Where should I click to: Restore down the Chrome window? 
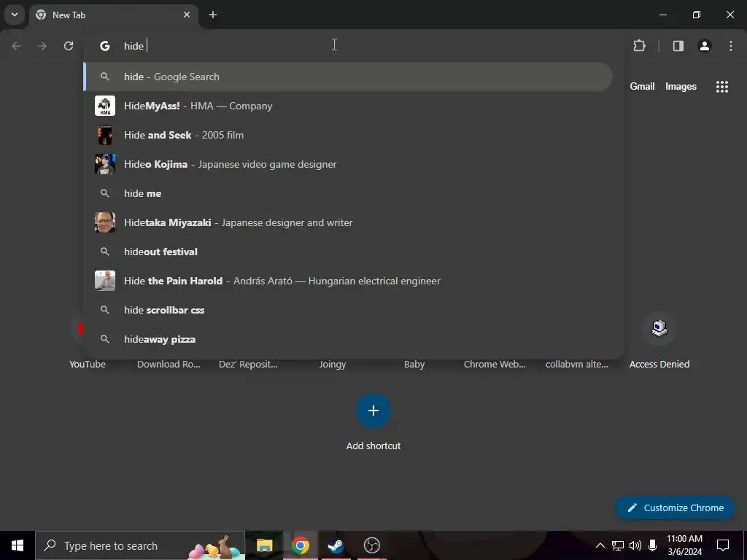[697, 15]
